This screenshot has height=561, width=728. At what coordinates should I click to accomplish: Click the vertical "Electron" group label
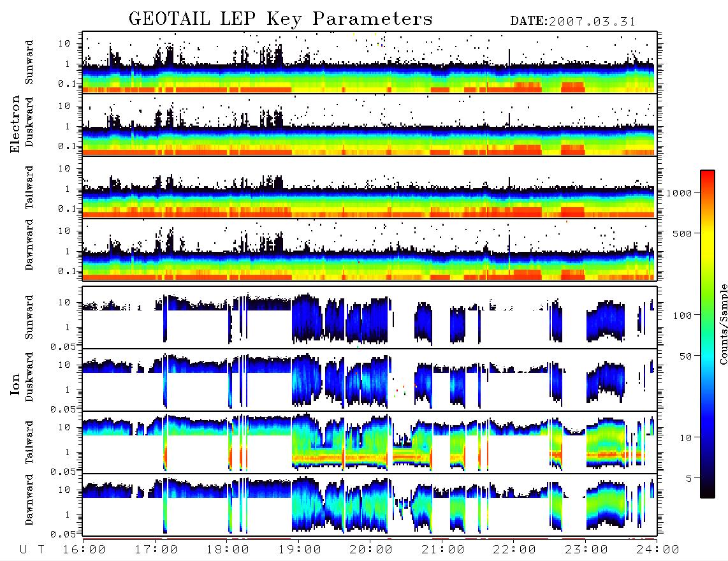point(15,124)
